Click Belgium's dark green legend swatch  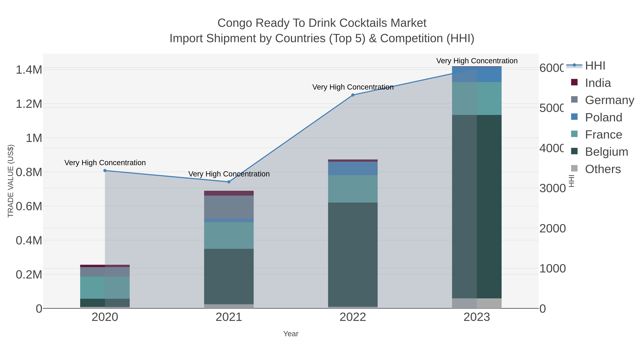click(574, 151)
